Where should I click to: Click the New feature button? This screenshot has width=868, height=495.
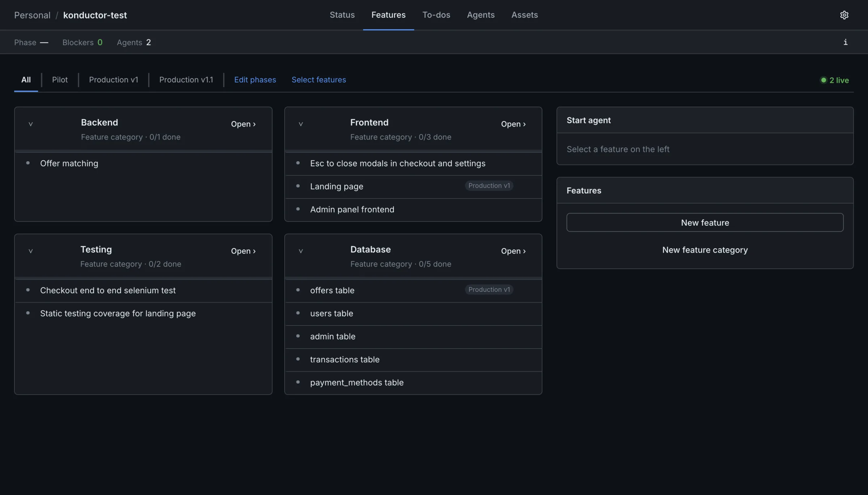(705, 222)
